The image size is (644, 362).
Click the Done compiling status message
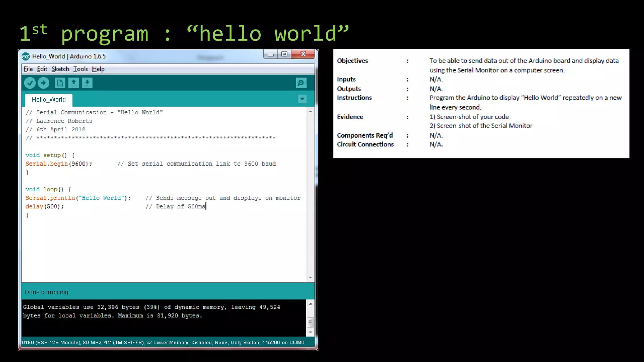click(x=47, y=292)
